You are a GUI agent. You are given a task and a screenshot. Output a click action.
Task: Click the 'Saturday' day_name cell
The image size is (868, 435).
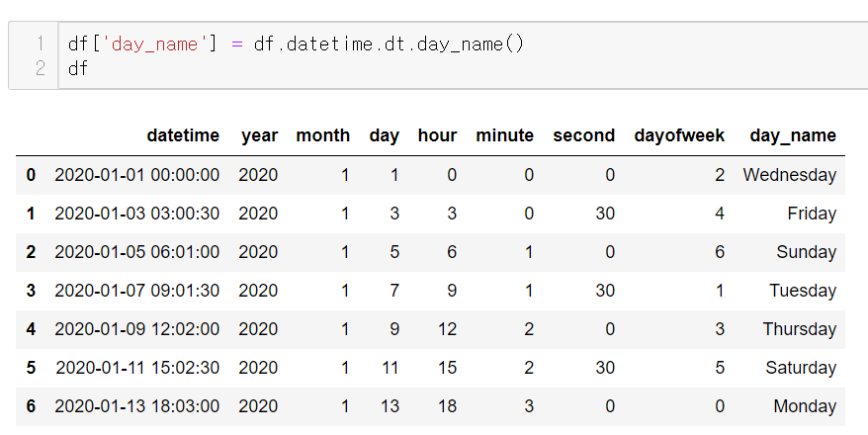pyautogui.click(x=801, y=368)
